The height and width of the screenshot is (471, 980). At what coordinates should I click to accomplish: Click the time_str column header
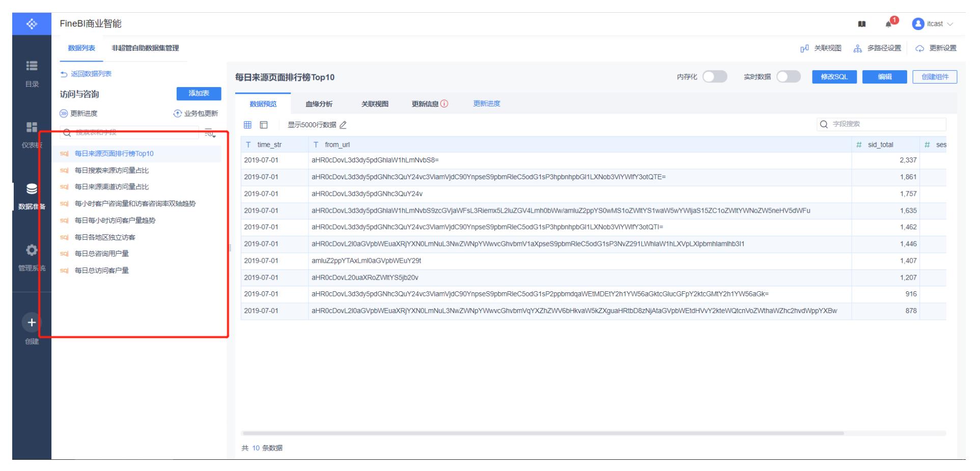point(274,145)
